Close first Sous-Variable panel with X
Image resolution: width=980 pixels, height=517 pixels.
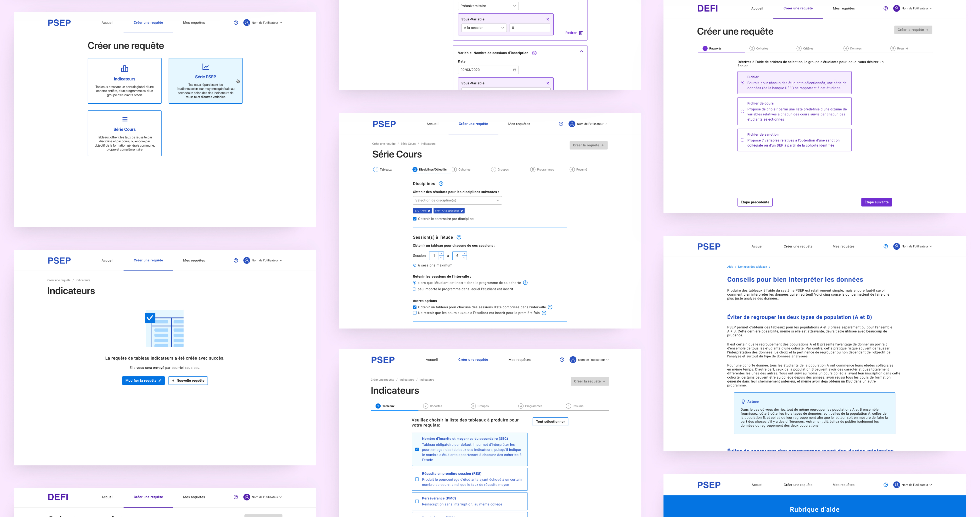tap(548, 19)
